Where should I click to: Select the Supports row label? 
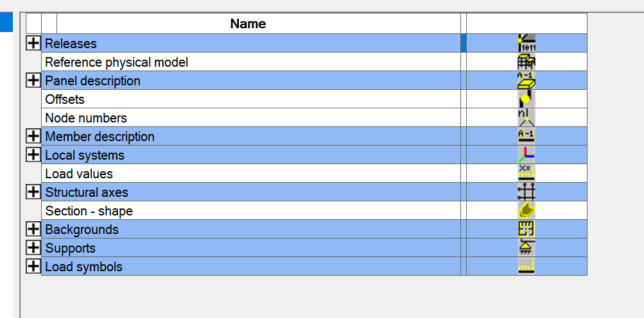pos(70,248)
